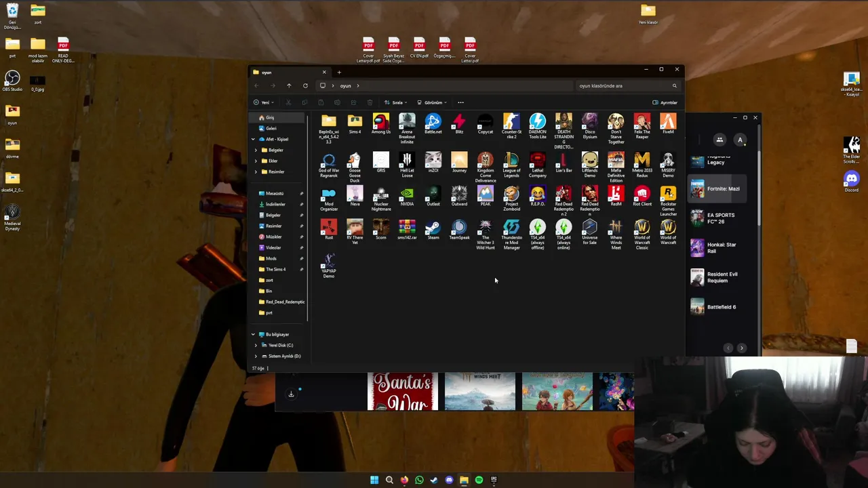Select the PEAK game icon

pyautogui.click(x=485, y=197)
